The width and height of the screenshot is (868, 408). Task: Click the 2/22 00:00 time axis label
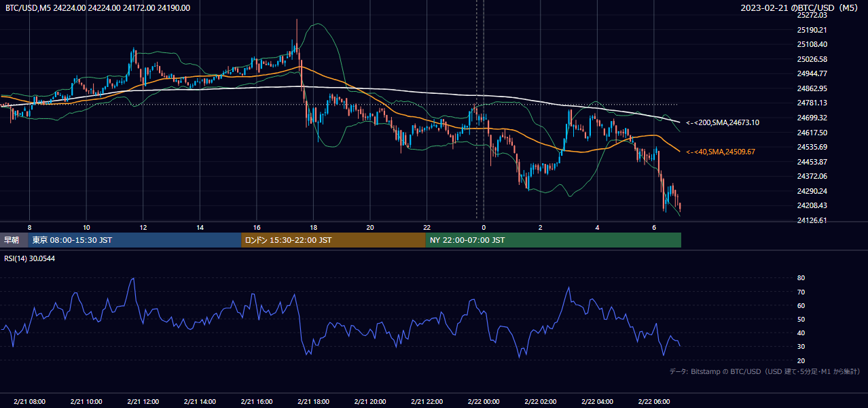pos(484,402)
